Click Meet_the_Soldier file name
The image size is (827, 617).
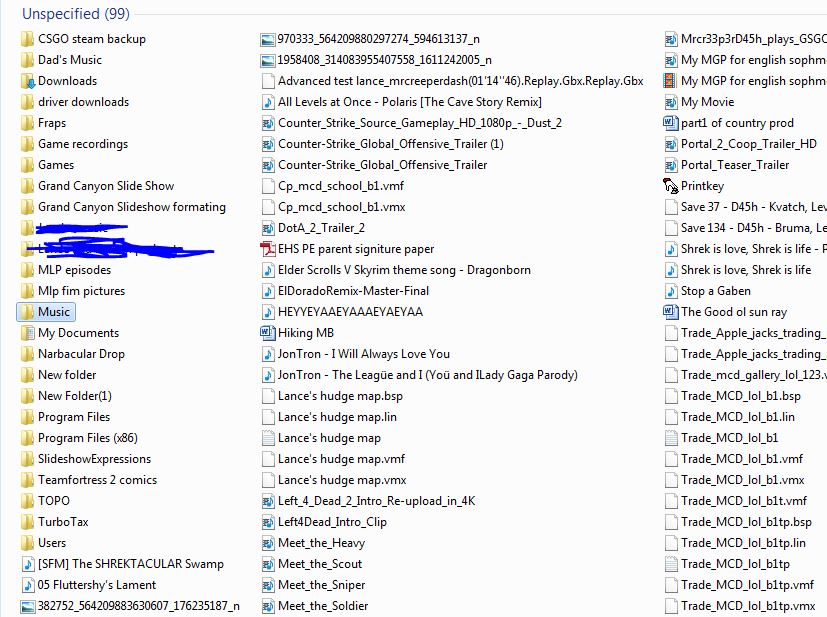pyautogui.click(x=323, y=606)
